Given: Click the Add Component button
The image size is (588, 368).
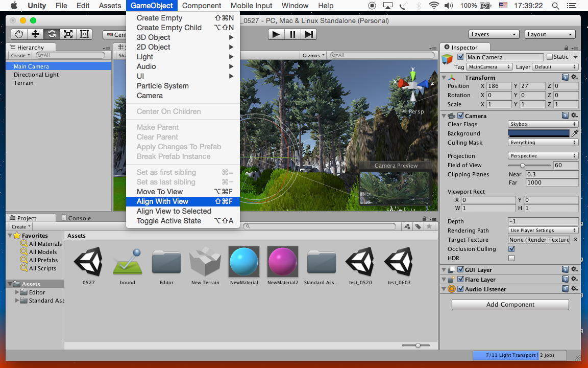Looking at the screenshot, I should click(x=510, y=304).
